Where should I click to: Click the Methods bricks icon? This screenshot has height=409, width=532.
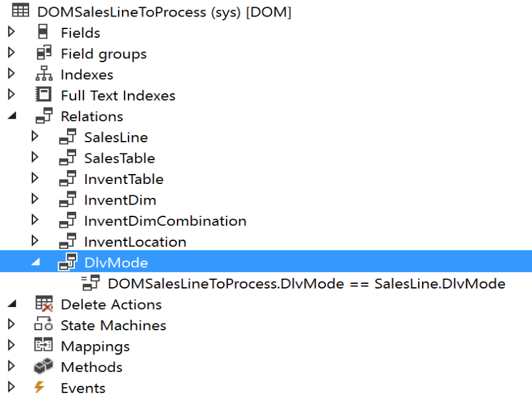44,366
